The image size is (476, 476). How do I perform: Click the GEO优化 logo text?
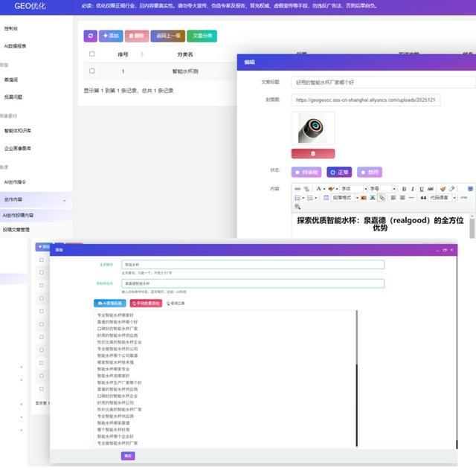(x=30, y=6)
